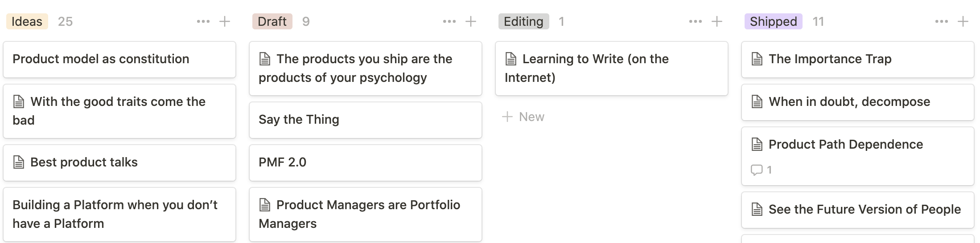This screenshot has width=980, height=243.
Task: Add a new card to Ideas column
Action: (x=225, y=21)
